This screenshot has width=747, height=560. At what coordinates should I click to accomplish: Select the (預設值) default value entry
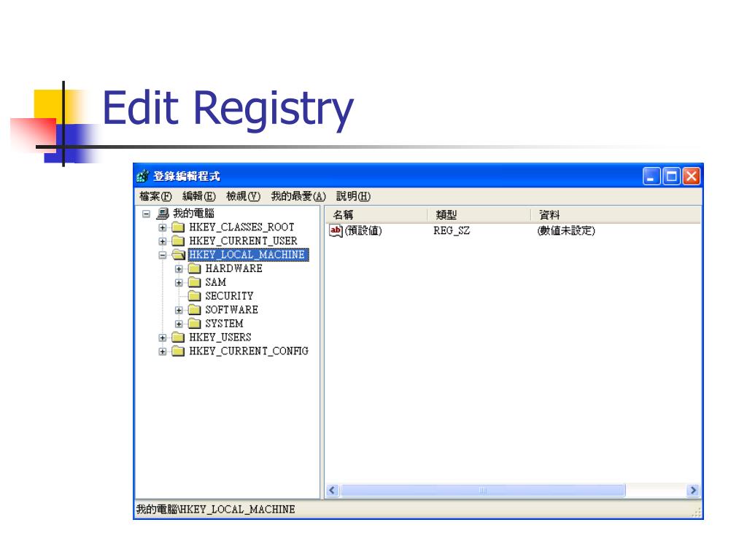pyautogui.click(x=363, y=231)
